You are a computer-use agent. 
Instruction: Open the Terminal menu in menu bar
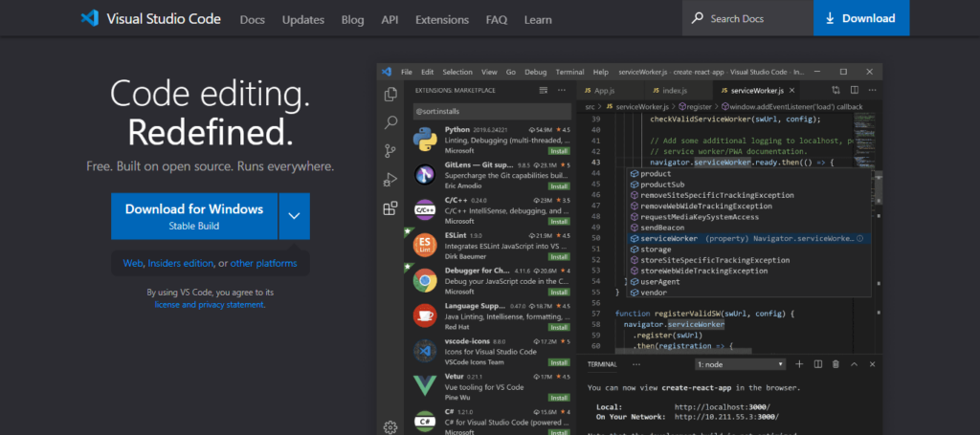click(x=569, y=72)
